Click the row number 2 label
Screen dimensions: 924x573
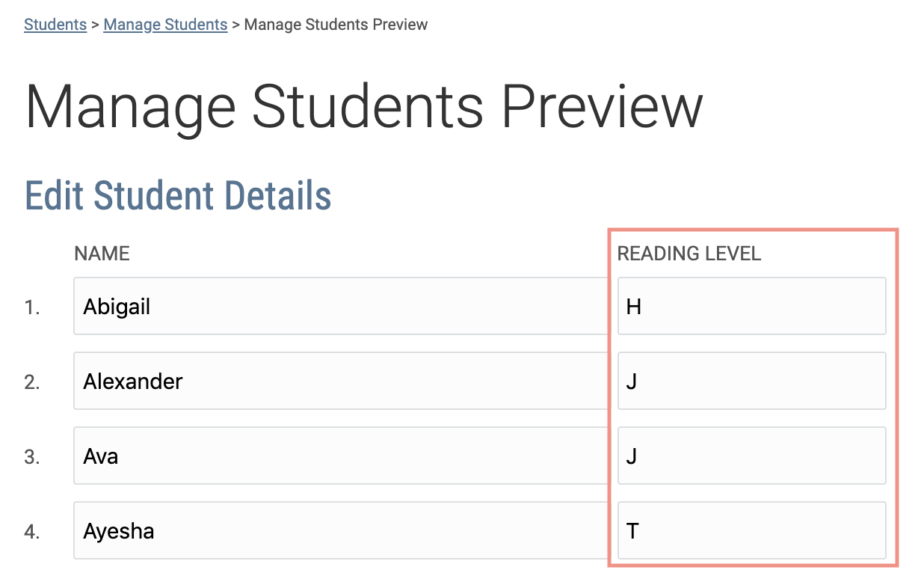tap(33, 381)
